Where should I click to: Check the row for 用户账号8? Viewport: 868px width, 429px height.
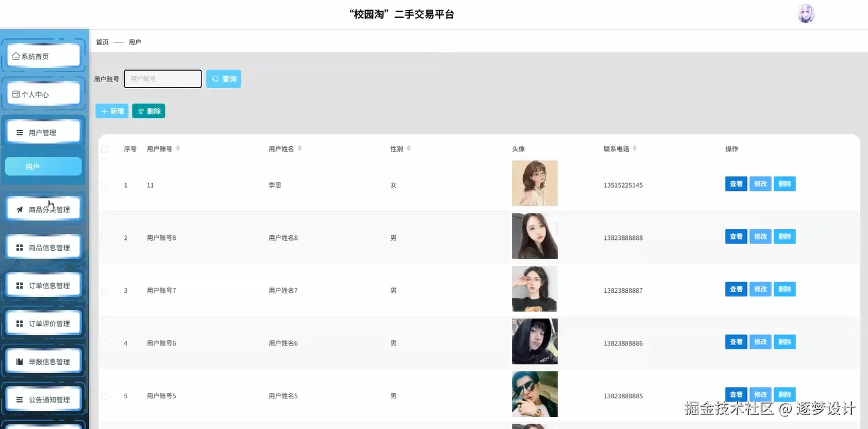pos(104,238)
